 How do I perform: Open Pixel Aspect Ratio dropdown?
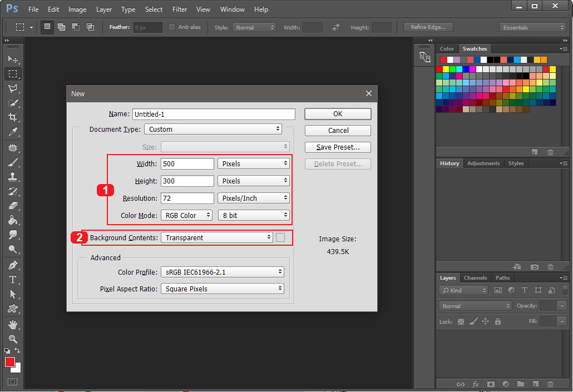pyautogui.click(x=222, y=289)
